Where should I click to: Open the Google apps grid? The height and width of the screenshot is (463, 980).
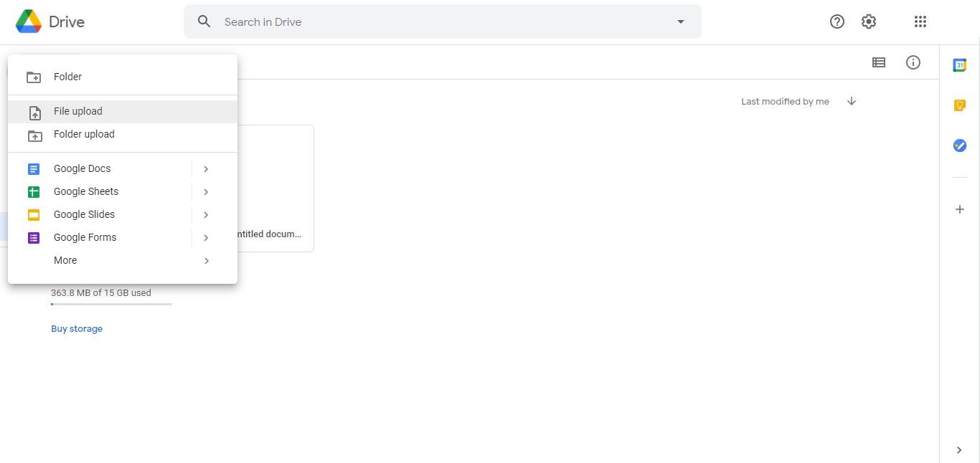point(920,22)
